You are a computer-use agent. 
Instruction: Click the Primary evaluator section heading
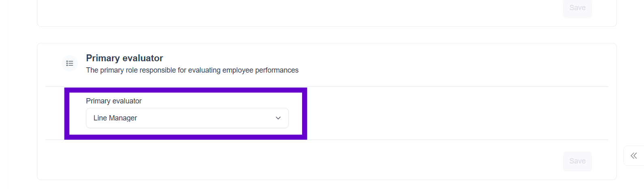point(124,58)
